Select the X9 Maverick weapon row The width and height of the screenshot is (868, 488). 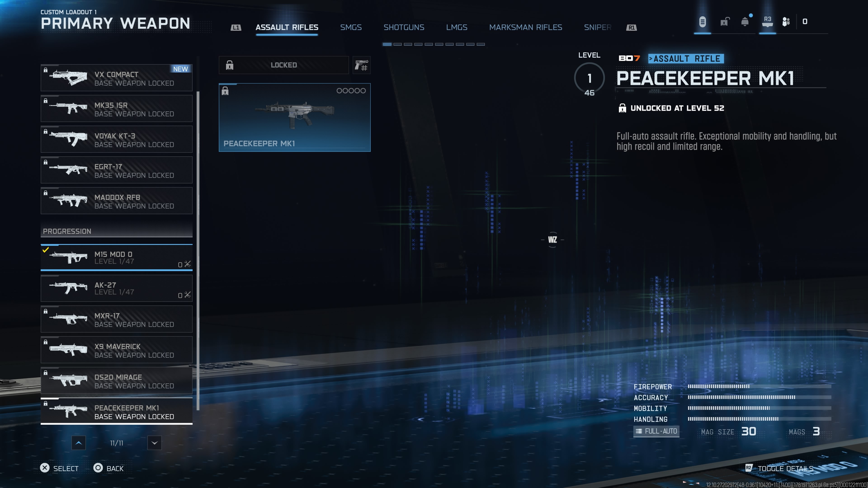click(x=117, y=350)
